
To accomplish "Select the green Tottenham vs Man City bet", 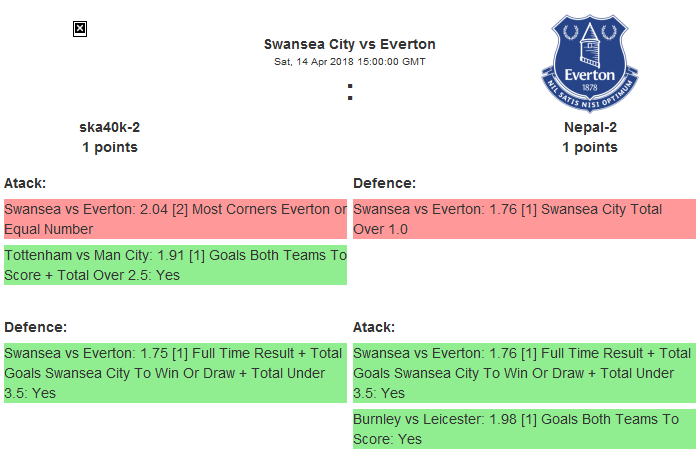I will click(x=175, y=265).
